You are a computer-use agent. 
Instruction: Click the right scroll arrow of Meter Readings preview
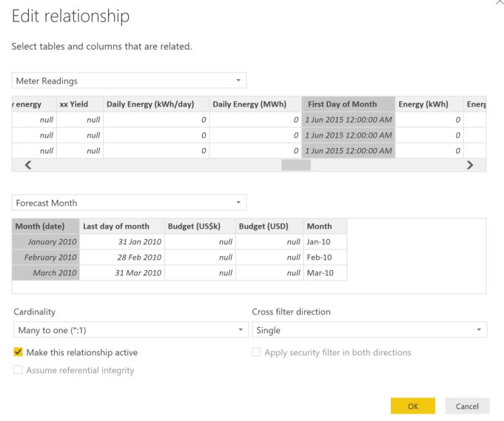(x=470, y=165)
